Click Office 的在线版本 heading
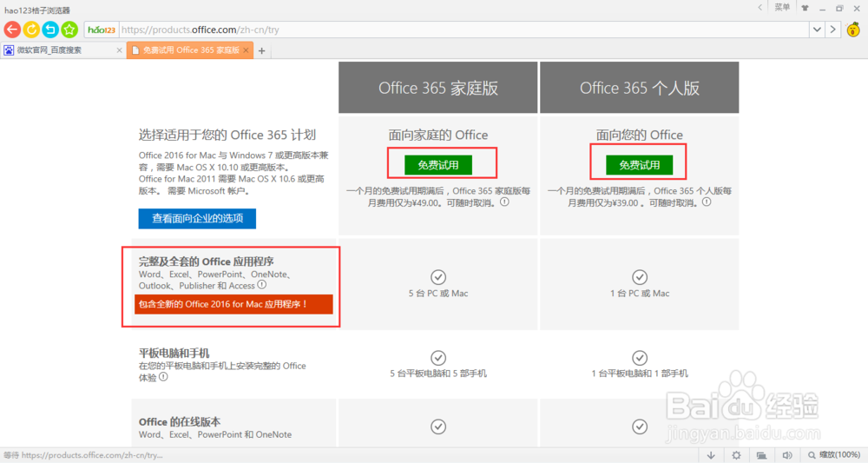Image resolution: width=868 pixels, height=463 pixels. (x=180, y=422)
